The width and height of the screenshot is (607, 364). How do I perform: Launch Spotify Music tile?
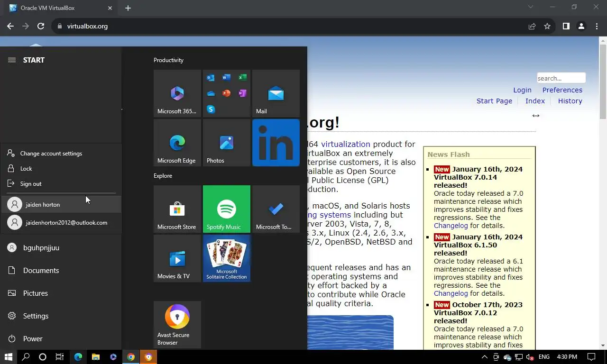tap(227, 209)
